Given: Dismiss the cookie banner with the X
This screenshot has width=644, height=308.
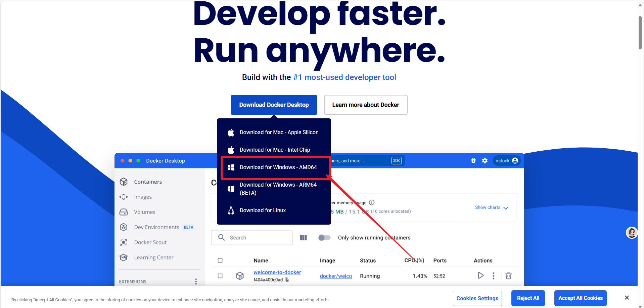Looking at the screenshot, I should (x=627, y=298).
